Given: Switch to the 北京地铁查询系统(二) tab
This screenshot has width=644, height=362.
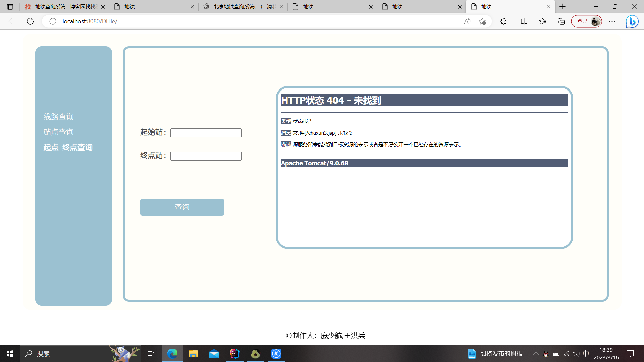Looking at the screenshot, I should [x=243, y=7].
